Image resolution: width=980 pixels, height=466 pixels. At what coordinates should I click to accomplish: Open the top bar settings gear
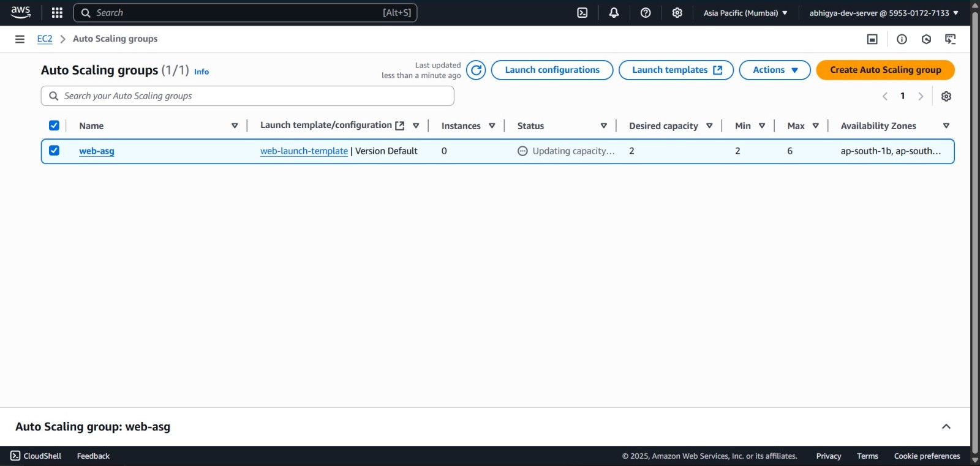(x=677, y=13)
